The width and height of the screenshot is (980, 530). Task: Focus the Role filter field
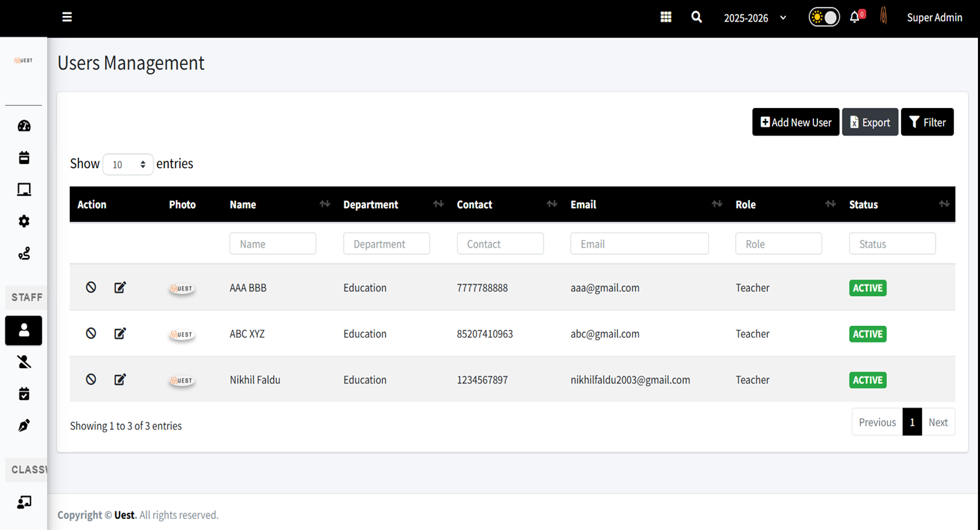click(x=779, y=244)
